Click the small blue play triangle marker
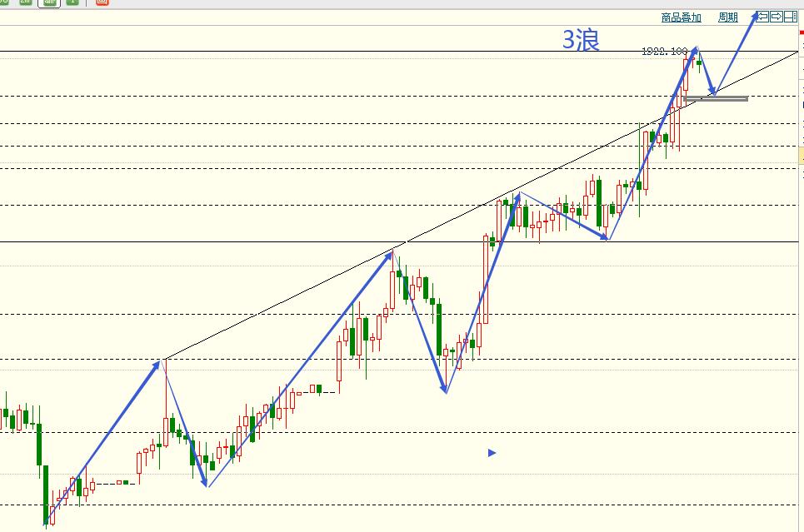The image size is (804, 532). tap(492, 453)
